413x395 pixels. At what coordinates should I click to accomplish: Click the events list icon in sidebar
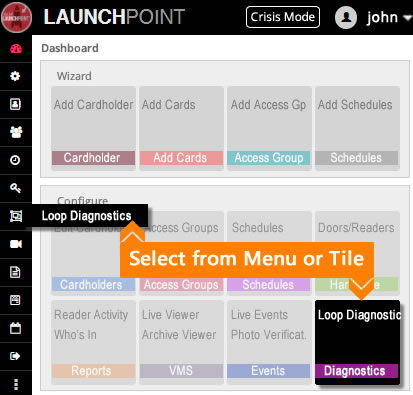click(x=15, y=300)
